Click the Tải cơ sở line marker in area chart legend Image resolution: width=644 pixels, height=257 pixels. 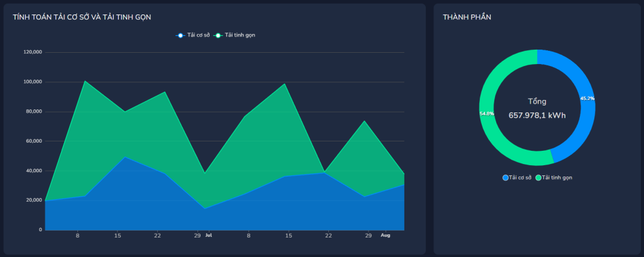pyautogui.click(x=180, y=35)
